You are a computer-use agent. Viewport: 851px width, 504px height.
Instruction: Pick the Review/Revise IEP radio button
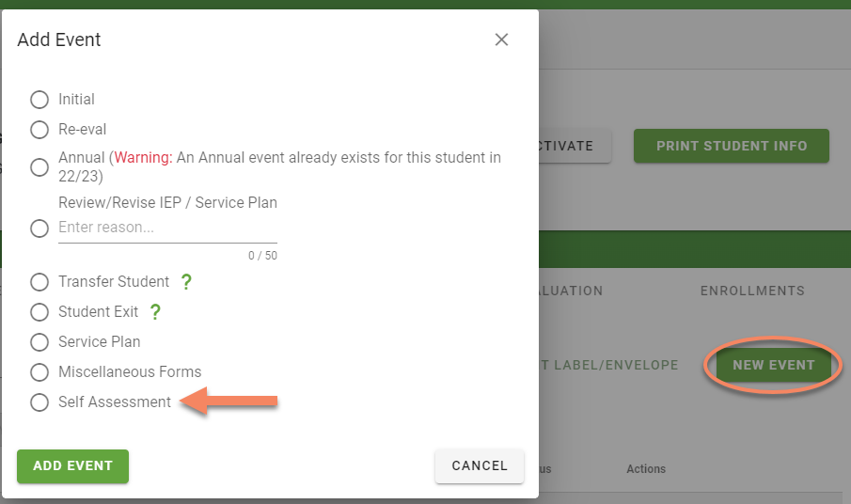tap(39, 228)
